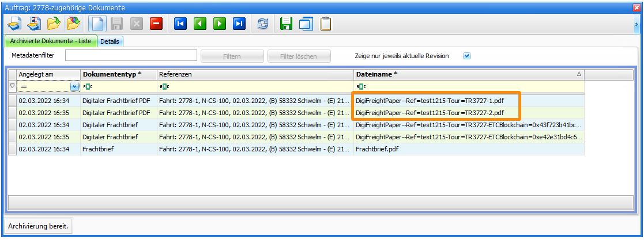
Task: Switch to the Details tab
Action: coord(110,41)
